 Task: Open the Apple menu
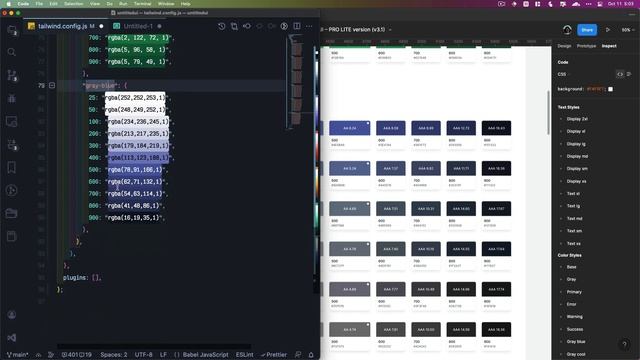click(8, 4)
